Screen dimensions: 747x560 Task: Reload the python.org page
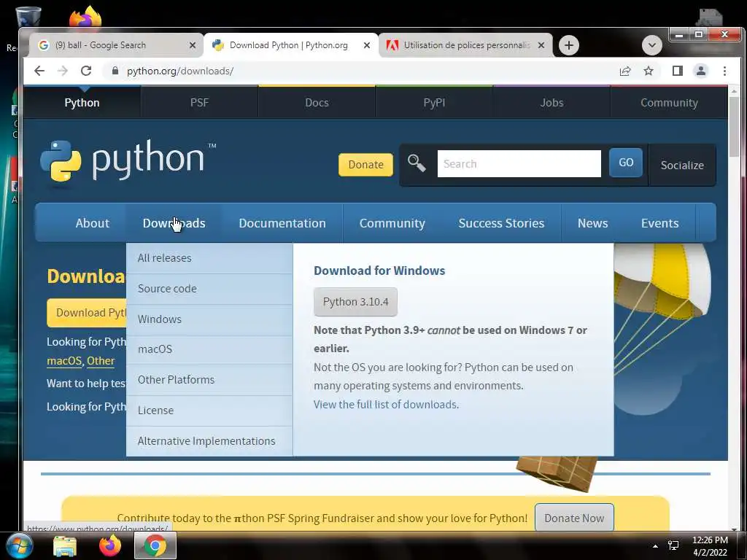(x=86, y=71)
